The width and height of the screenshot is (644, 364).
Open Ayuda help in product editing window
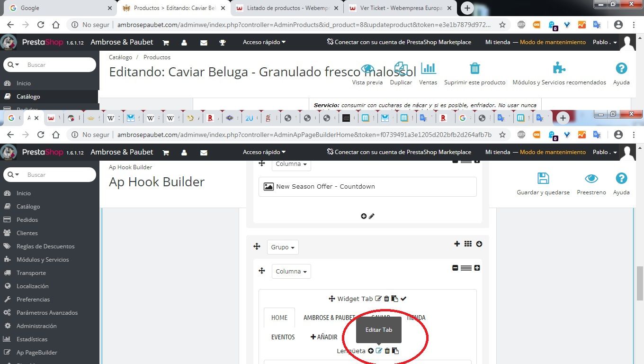[621, 68]
